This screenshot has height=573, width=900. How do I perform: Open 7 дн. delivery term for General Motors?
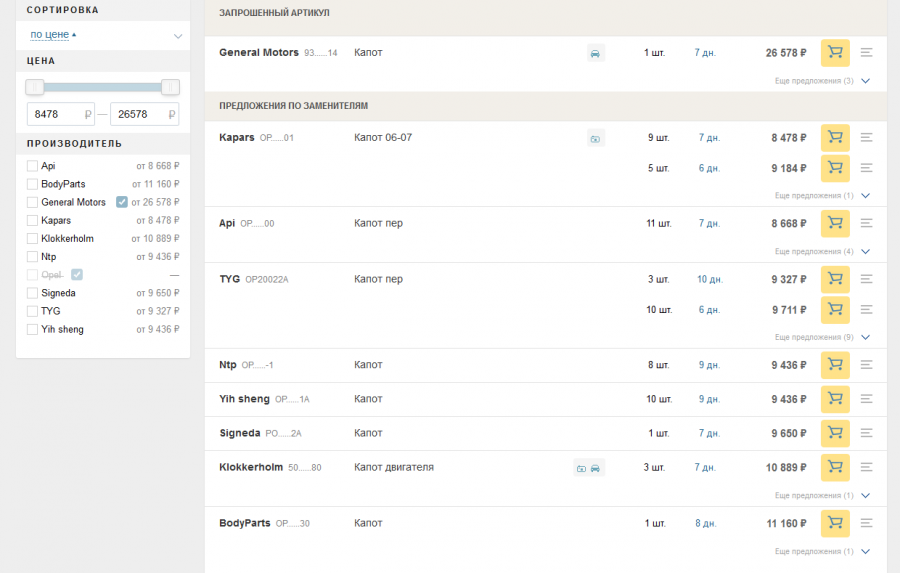point(705,53)
